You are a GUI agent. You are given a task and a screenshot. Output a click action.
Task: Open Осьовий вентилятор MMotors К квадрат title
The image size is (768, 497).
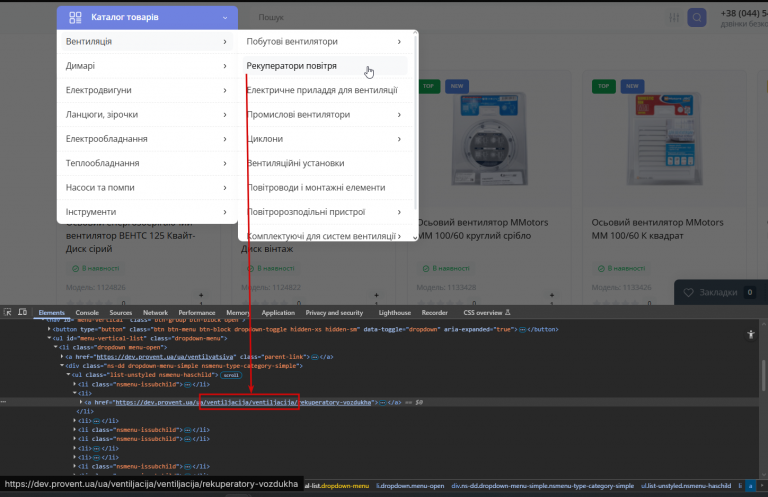point(657,229)
